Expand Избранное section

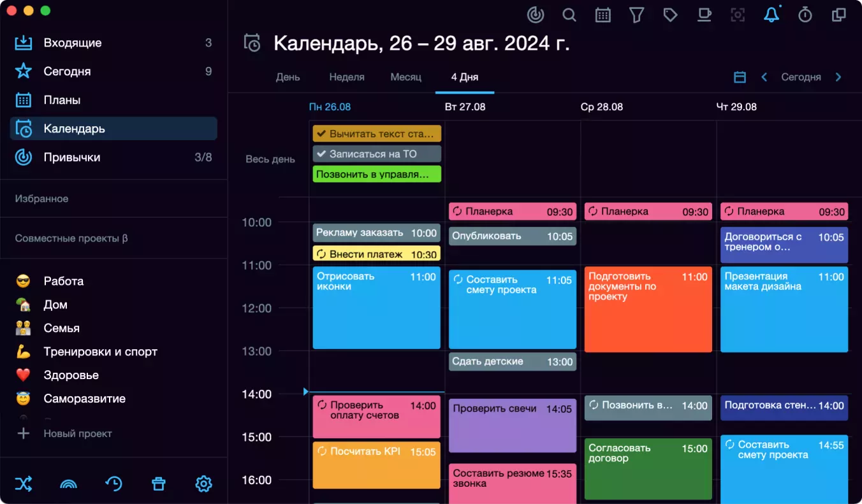click(41, 199)
